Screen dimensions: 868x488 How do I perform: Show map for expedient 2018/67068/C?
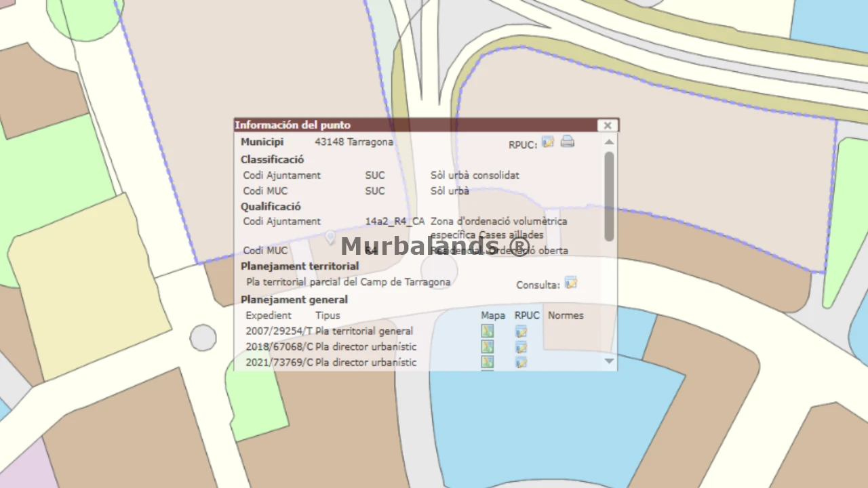click(487, 347)
